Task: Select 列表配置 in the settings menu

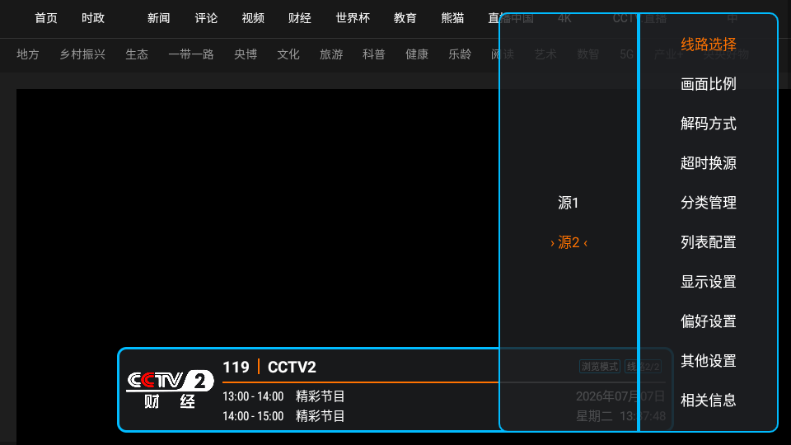Action: click(x=708, y=242)
